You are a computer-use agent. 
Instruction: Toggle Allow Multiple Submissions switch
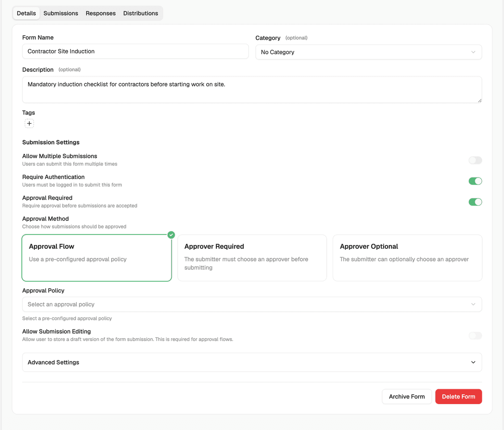pyautogui.click(x=475, y=160)
